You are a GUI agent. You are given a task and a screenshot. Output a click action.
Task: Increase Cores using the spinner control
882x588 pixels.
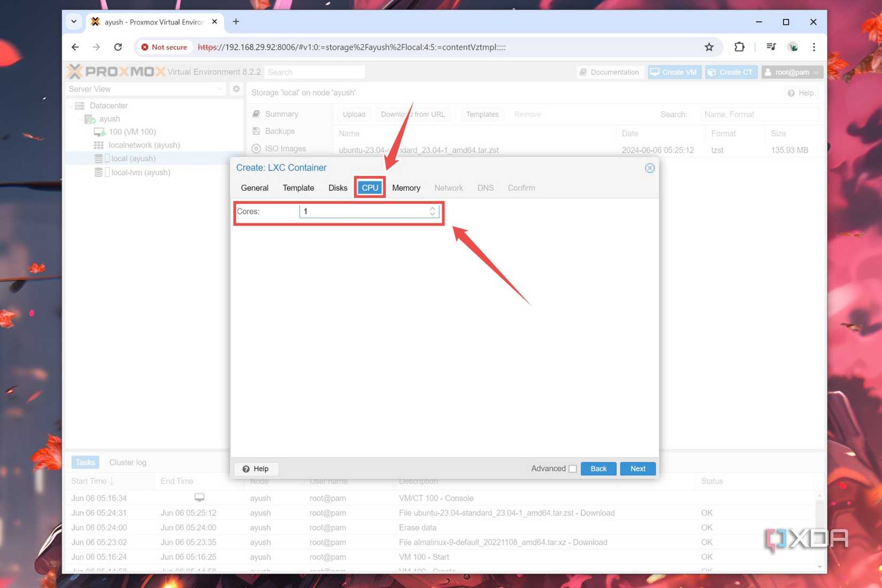pos(432,209)
